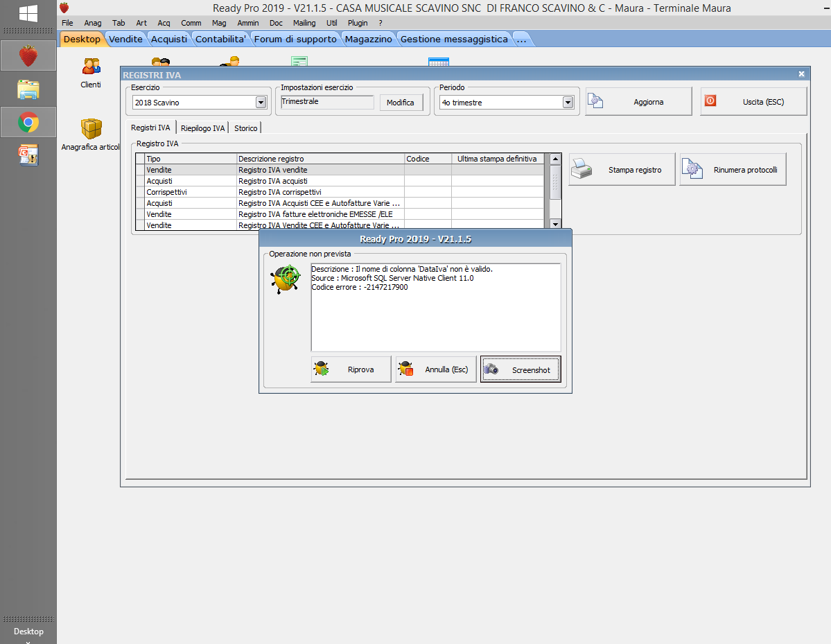Image resolution: width=831 pixels, height=644 pixels.
Task: Open the Forum di supporto tab
Action: pyautogui.click(x=295, y=40)
